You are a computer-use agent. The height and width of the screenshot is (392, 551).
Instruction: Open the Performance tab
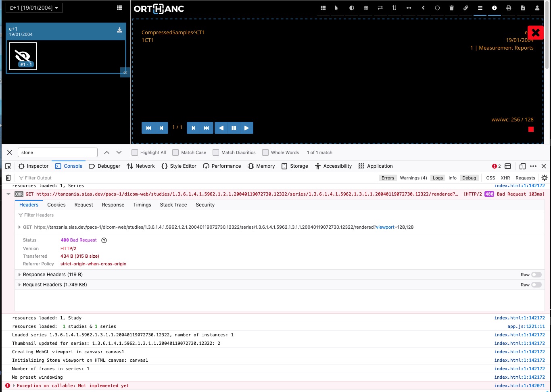[222, 166]
